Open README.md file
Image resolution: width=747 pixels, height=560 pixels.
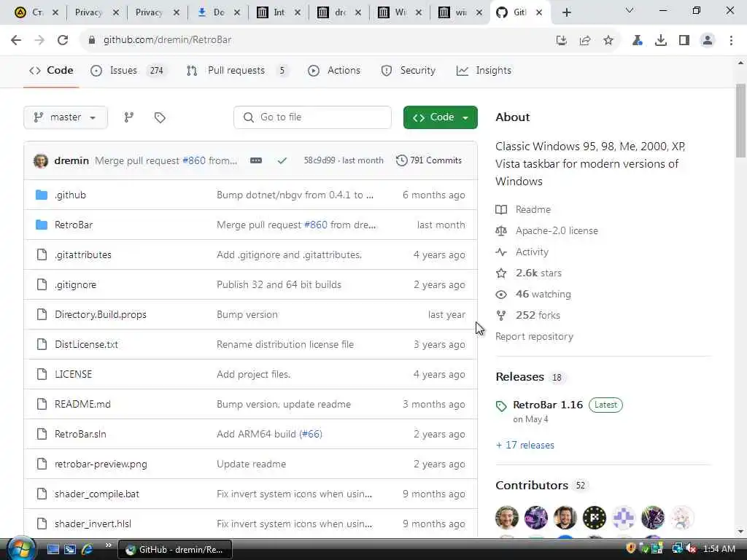point(82,404)
